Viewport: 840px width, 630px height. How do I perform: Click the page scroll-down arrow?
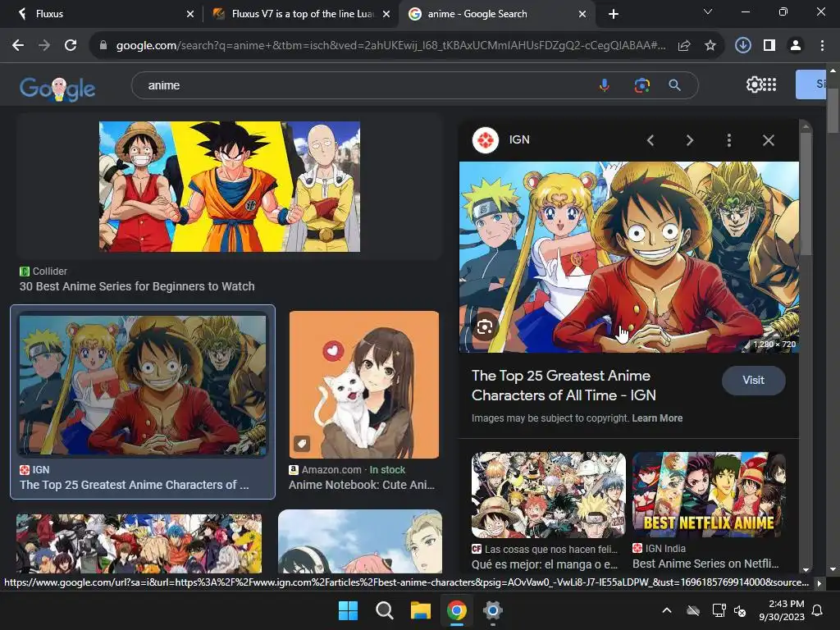(x=833, y=569)
